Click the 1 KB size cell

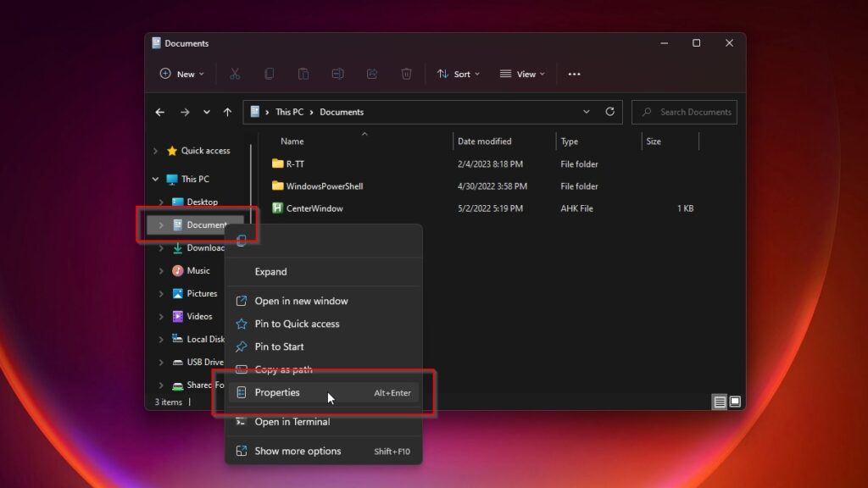point(685,208)
